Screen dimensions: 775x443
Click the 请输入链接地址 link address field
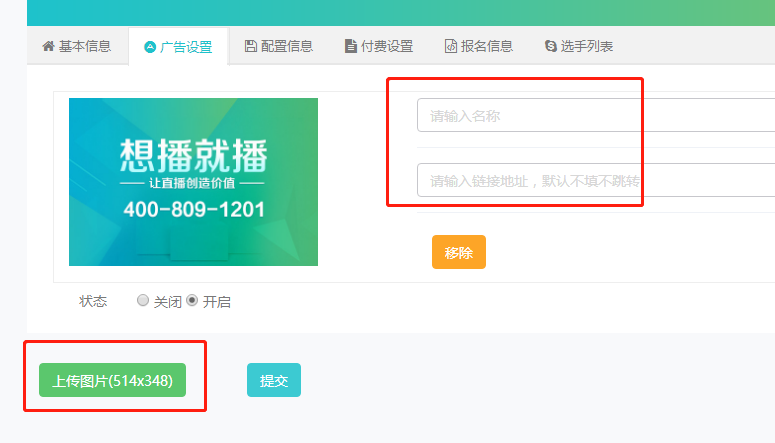[596, 180]
